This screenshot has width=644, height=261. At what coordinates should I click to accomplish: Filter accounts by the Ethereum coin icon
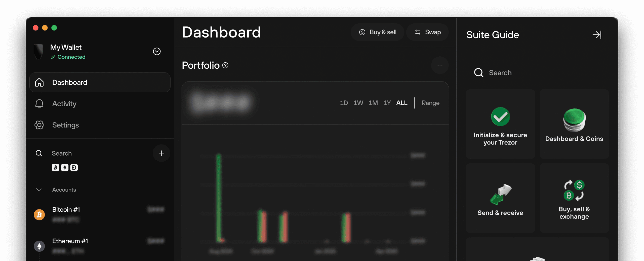click(x=65, y=167)
